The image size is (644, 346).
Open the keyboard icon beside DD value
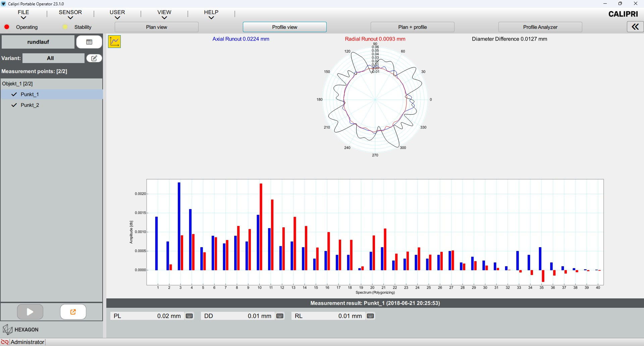coord(280,316)
